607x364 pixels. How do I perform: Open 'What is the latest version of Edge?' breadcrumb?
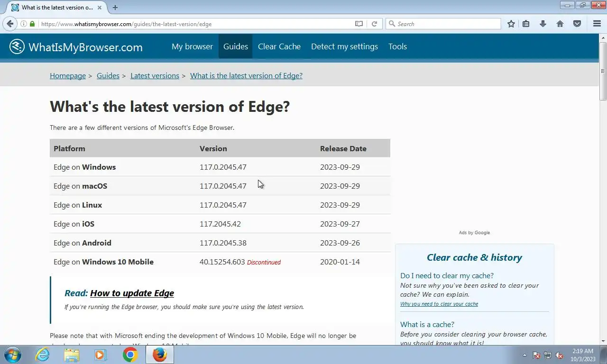coord(246,76)
